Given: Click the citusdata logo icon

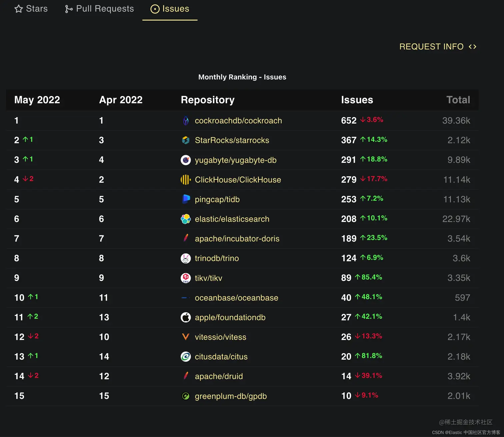Looking at the screenshot, I should (x=186, y=357).
